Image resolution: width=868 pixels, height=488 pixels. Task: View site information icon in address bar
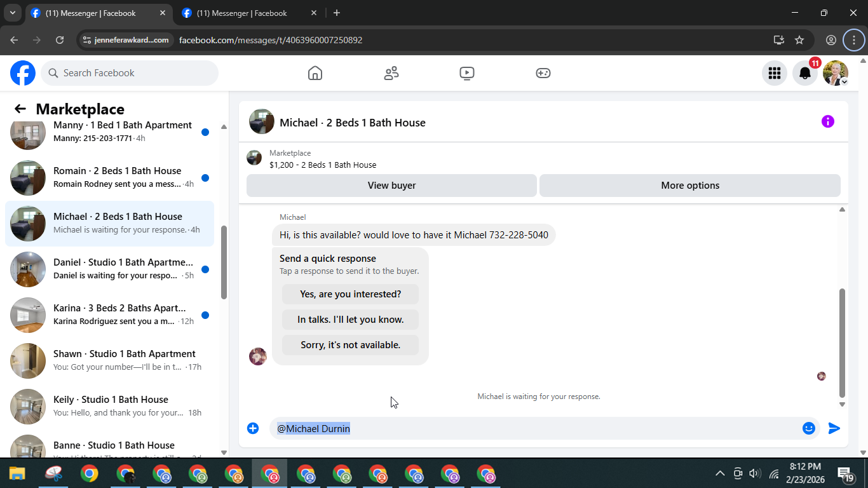pyautogui.click(x=88, y=40)
